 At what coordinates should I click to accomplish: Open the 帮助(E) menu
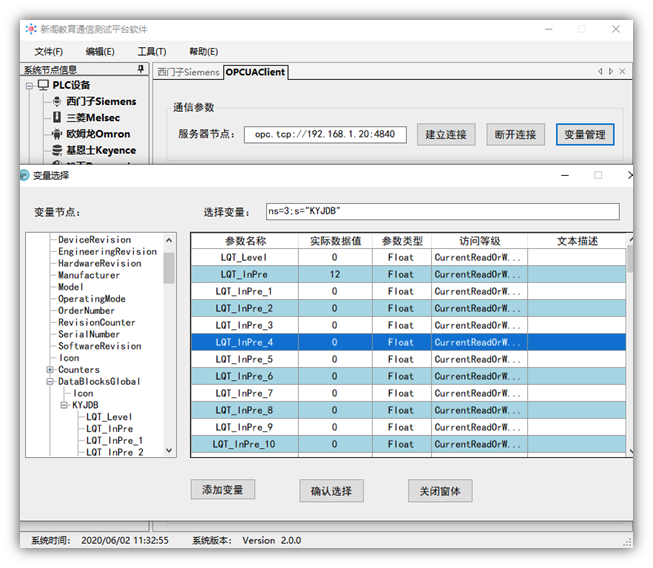coord(204,52)
